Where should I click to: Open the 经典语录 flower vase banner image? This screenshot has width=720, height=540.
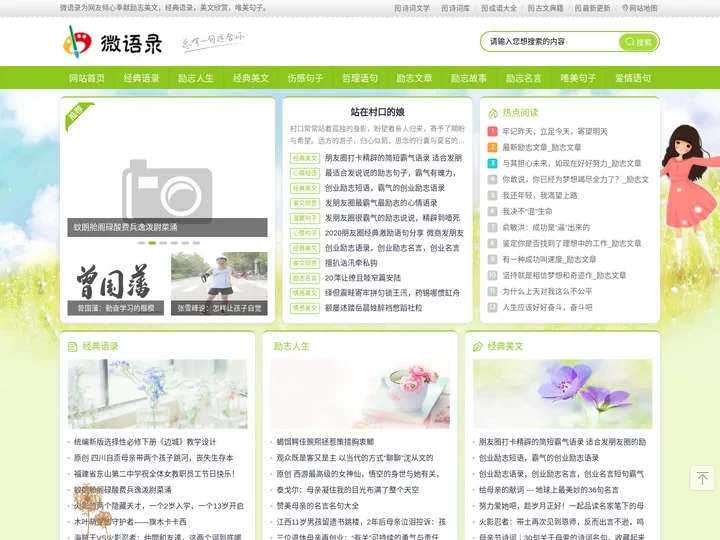[x=158, y=394]
